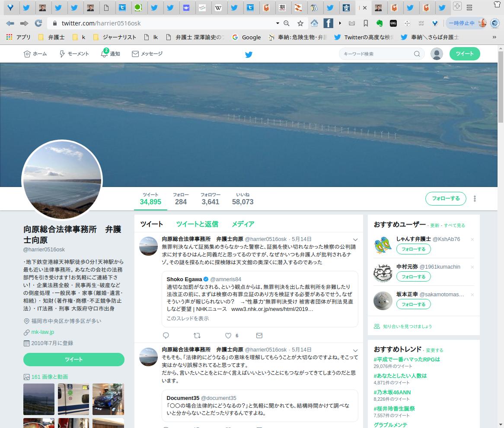The width and height of the screenshot is (504, 428).
Task: Open the new tab plus button
Action: point(457,6)
